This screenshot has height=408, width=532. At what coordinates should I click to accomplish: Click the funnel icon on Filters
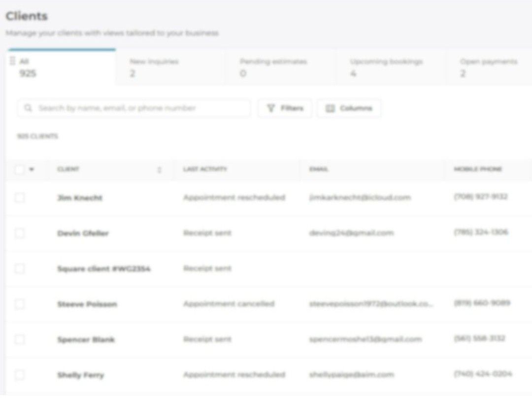tap(271, 108)
